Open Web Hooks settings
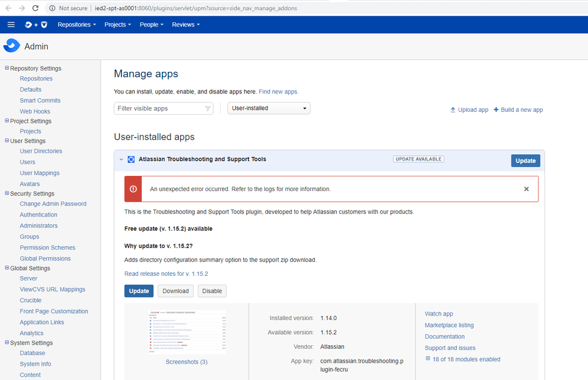Viewport: 588px width, 380px height. click(x=35, y=112)
